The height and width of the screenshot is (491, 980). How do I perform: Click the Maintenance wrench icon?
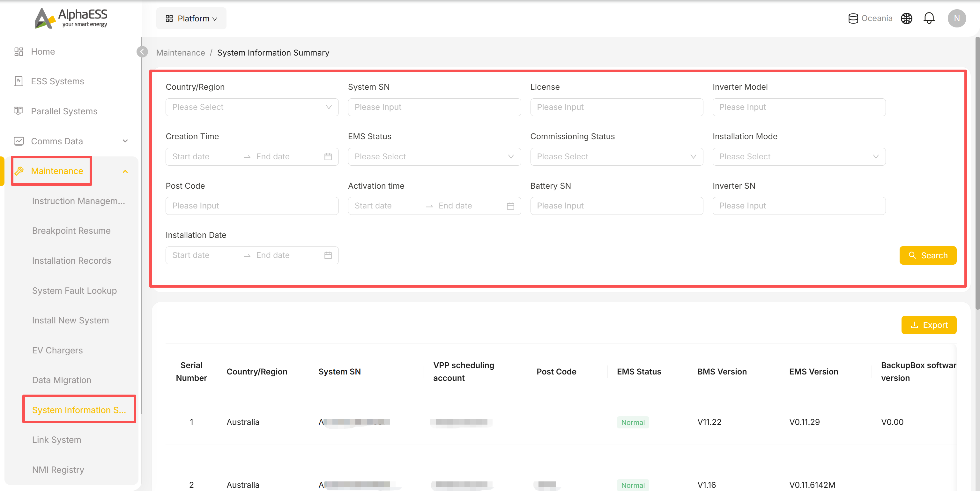(x=19, y=171)
